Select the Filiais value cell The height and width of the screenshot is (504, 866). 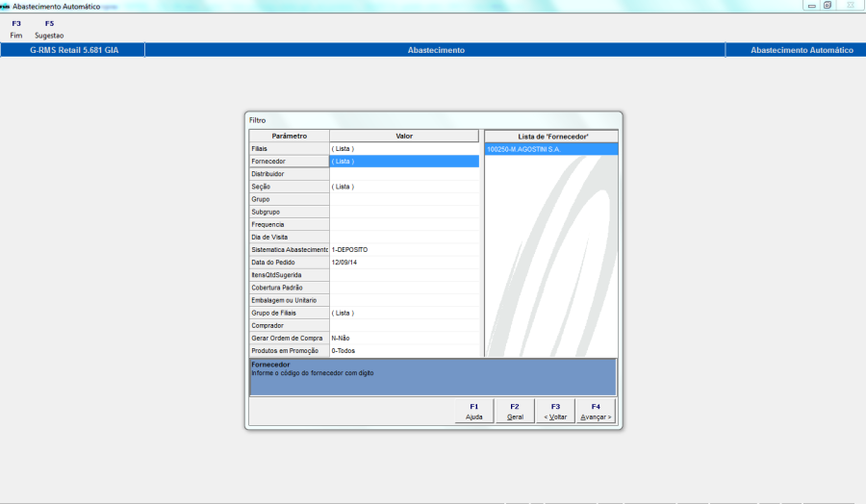pos(404,148)
